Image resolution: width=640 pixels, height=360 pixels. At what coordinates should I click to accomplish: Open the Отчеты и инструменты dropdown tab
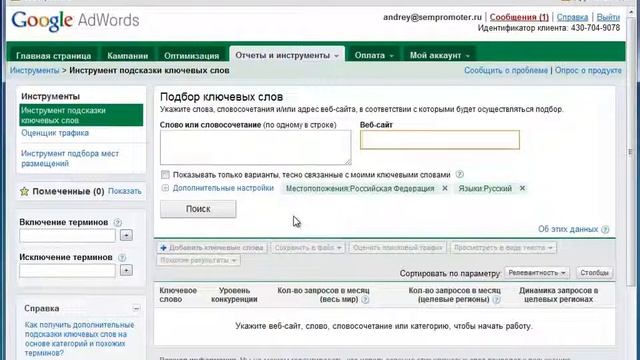(x=287, y=55)
